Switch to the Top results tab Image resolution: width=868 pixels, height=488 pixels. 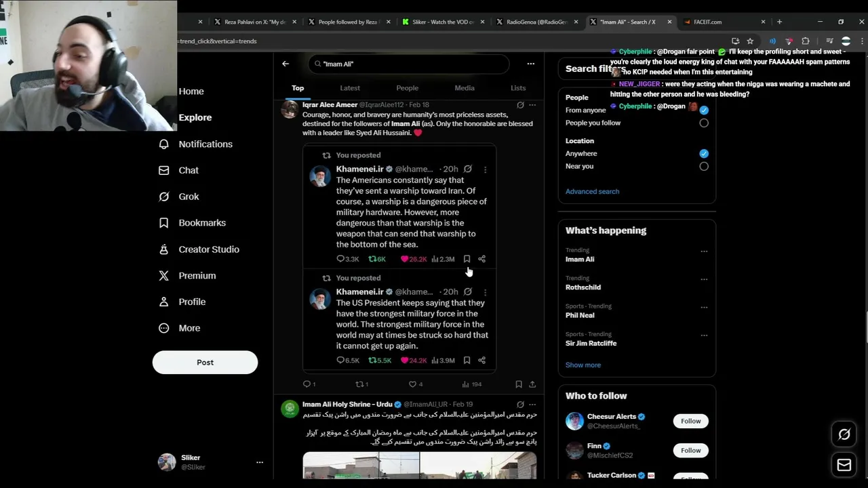pyautogui.click(x=298, y=88)
